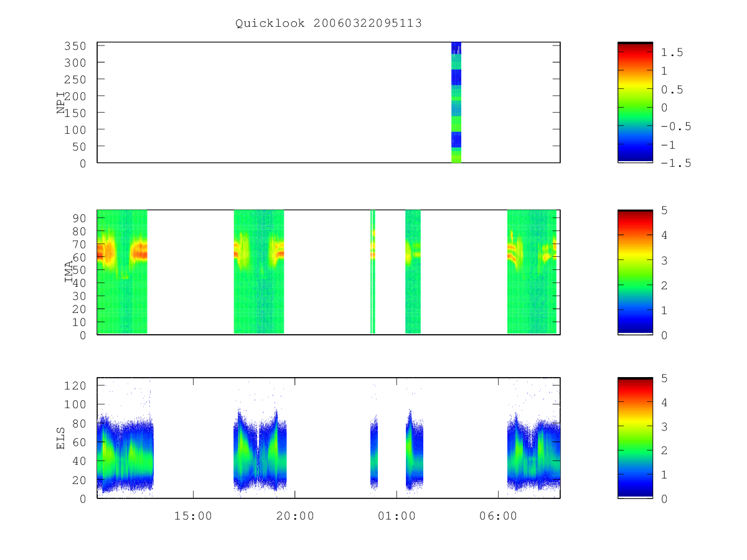
Task: Click the 1.5 label on NPI colorbar
Action: pos(672,53)
